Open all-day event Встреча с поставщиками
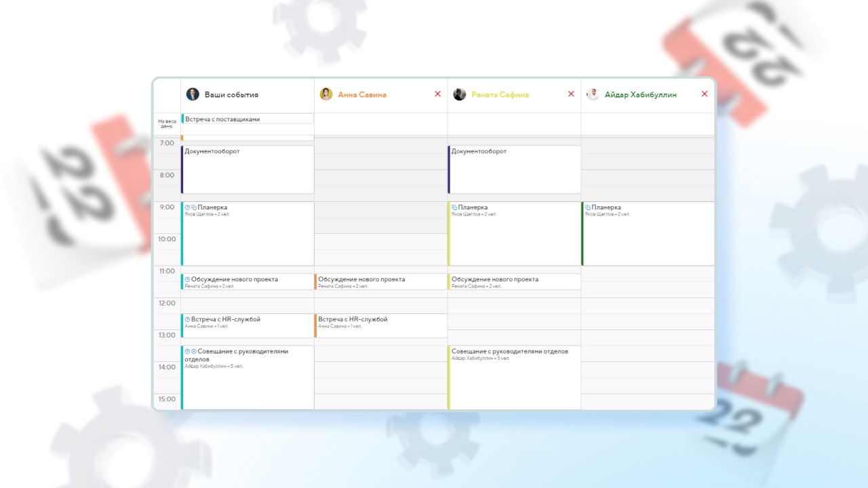 (248, 119)
